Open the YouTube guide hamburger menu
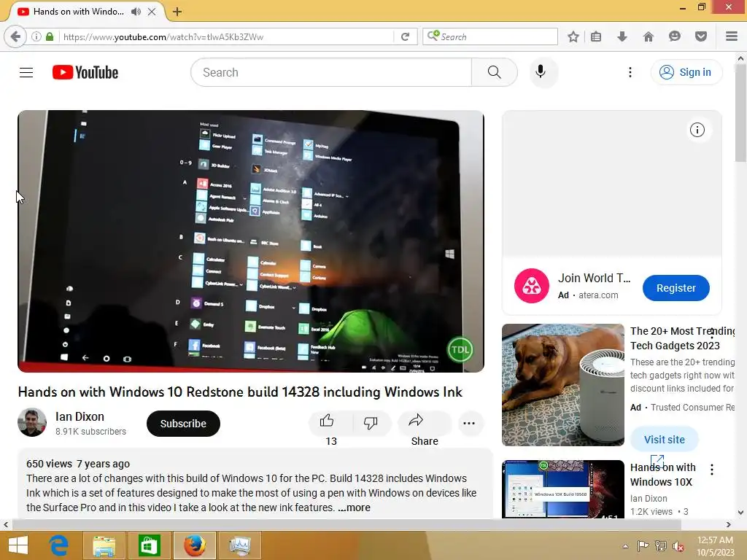The height and width of the screenshot is (560, 747). coord(26,72)
